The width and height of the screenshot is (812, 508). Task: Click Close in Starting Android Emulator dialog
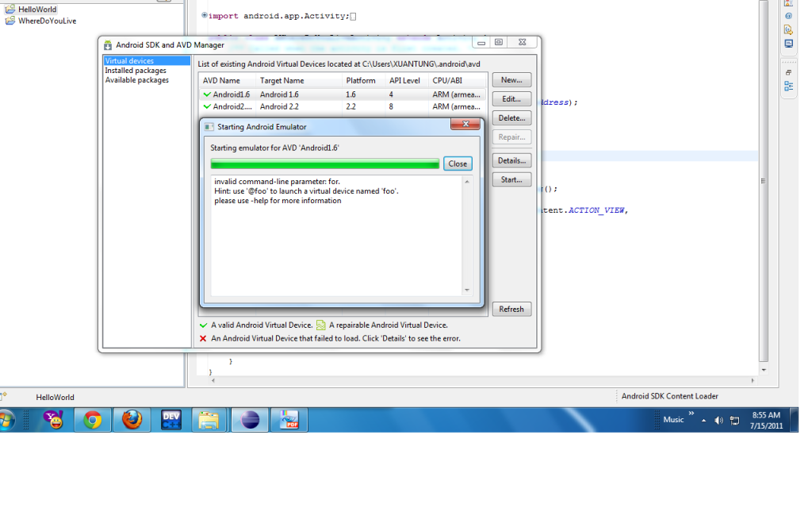tap(458, 164)
